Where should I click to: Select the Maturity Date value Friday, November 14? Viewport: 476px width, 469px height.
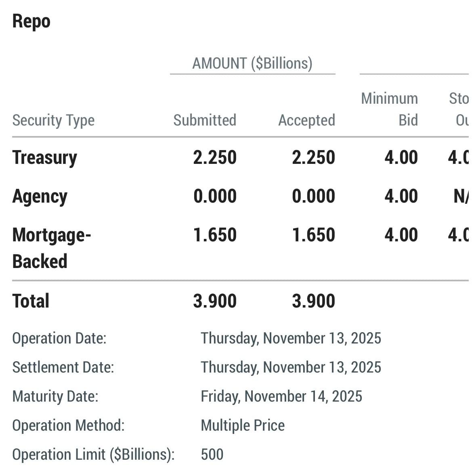[281, 396]
